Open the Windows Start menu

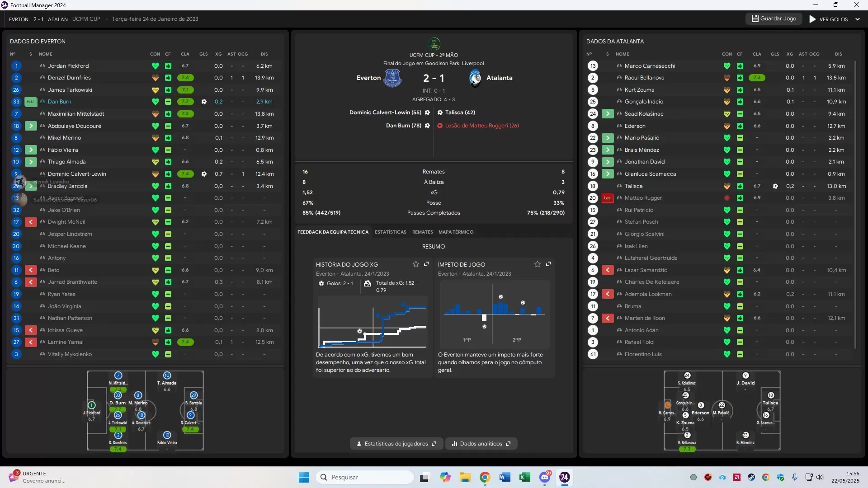304,477
